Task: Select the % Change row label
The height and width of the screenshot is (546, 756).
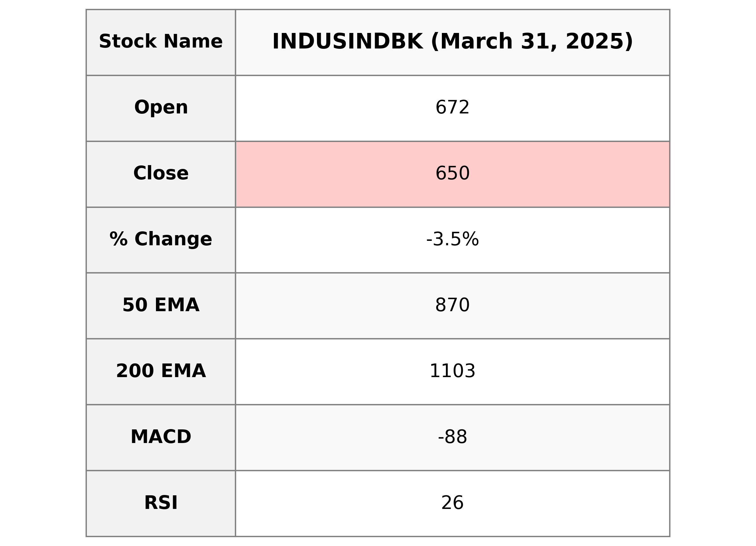Action: (x=161, y=239)
